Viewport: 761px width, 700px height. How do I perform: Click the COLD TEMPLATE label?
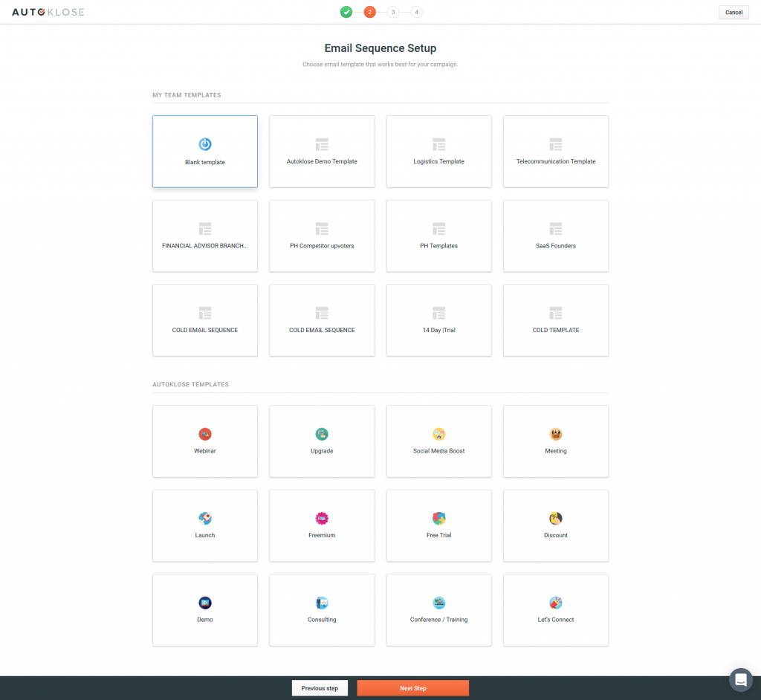(556, 330)
